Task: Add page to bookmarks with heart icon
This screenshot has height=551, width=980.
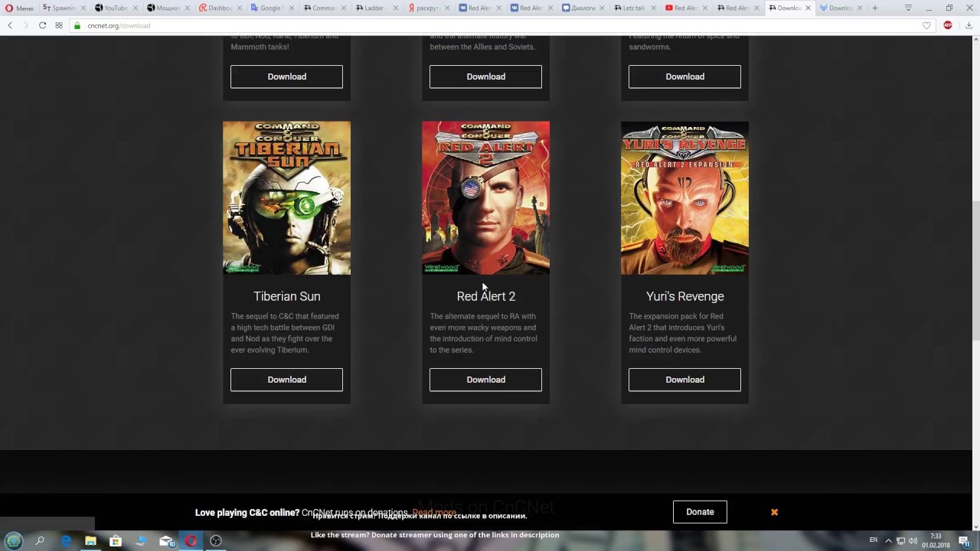Action: pyautogui.click(x=926, y=25)
